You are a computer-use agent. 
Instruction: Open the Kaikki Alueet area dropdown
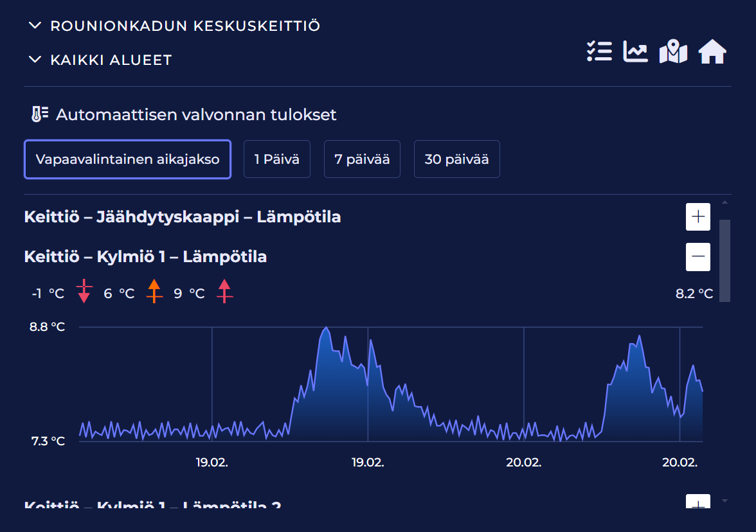(x=101, y=60)
